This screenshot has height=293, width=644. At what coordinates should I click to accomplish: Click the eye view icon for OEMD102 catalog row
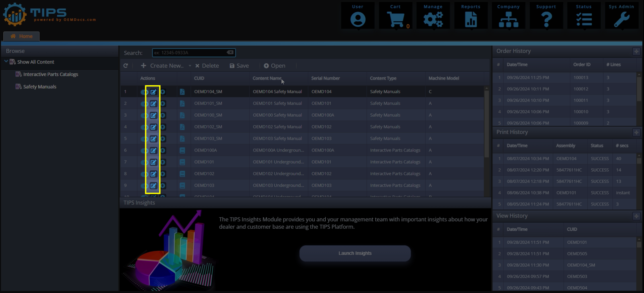[x=144, y=174]
